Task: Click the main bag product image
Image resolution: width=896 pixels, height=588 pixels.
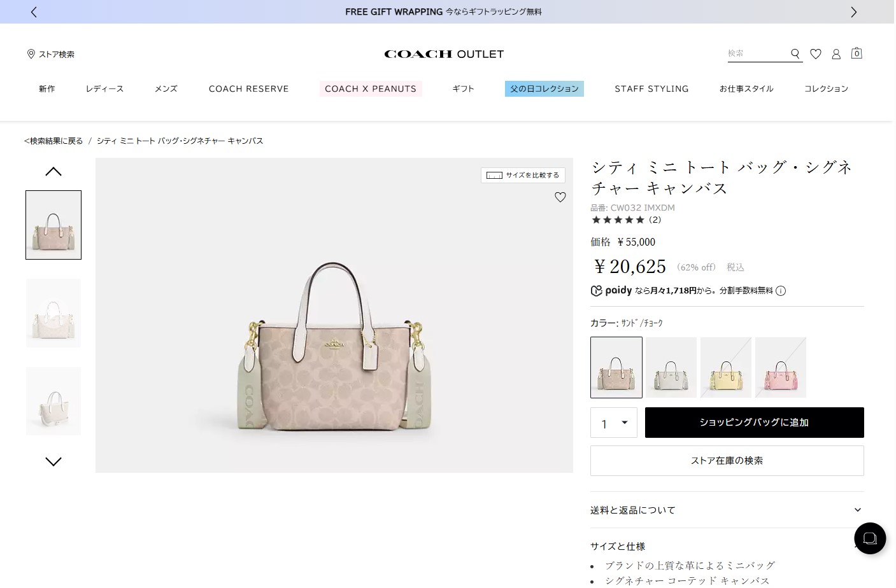Action: tap(334, 315)
